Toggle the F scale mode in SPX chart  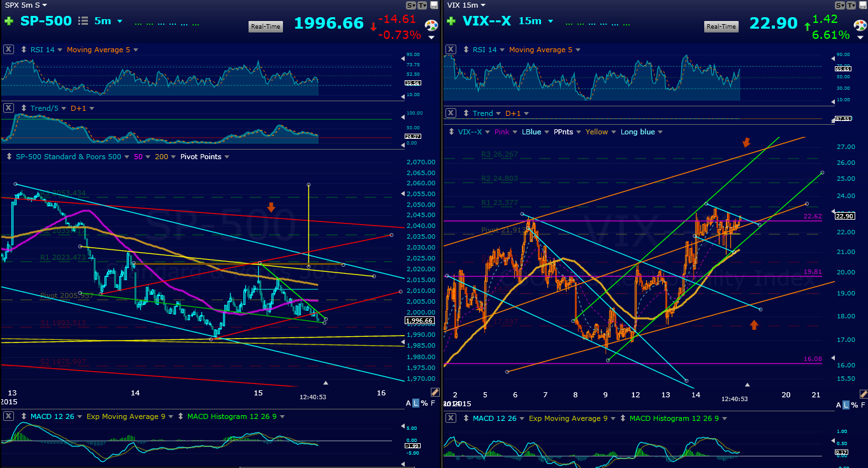pyautogui.click(x=433, y=404)
